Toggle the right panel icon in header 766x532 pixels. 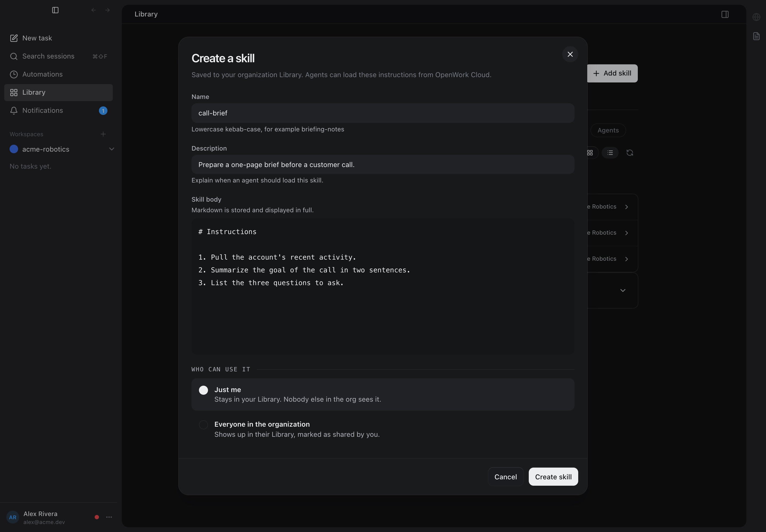(725, 14)
